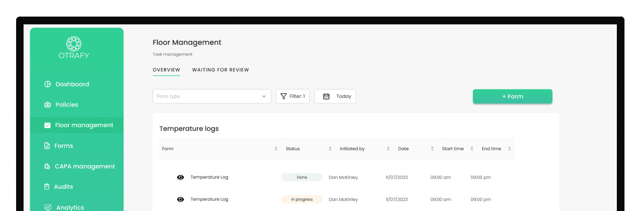Click the Floor management checklist icon
This screenshot has height=211, width=644.
click(x=47, y=126)
